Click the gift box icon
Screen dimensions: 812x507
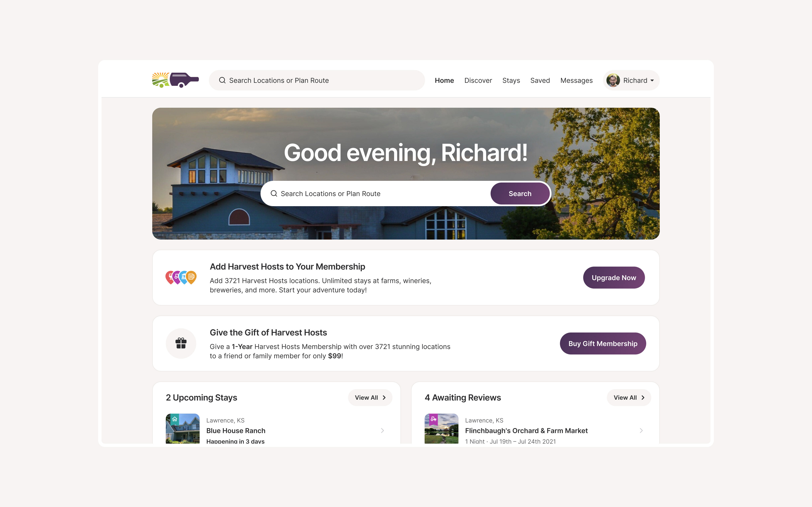pos(181,343)
